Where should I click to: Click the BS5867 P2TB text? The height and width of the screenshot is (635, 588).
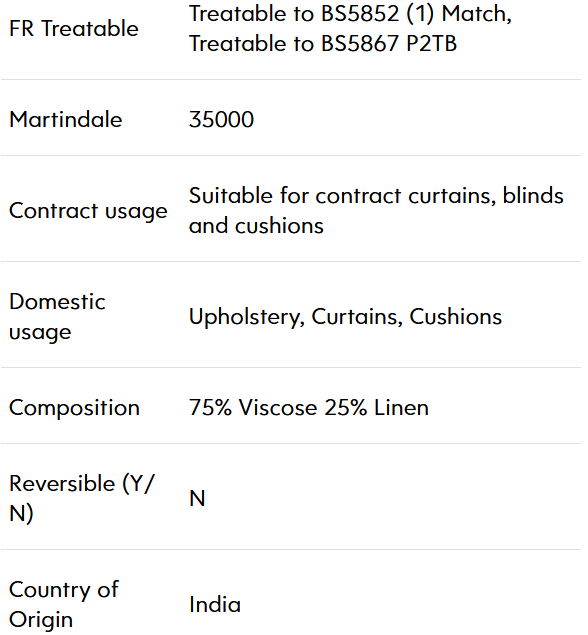(389, 44)
